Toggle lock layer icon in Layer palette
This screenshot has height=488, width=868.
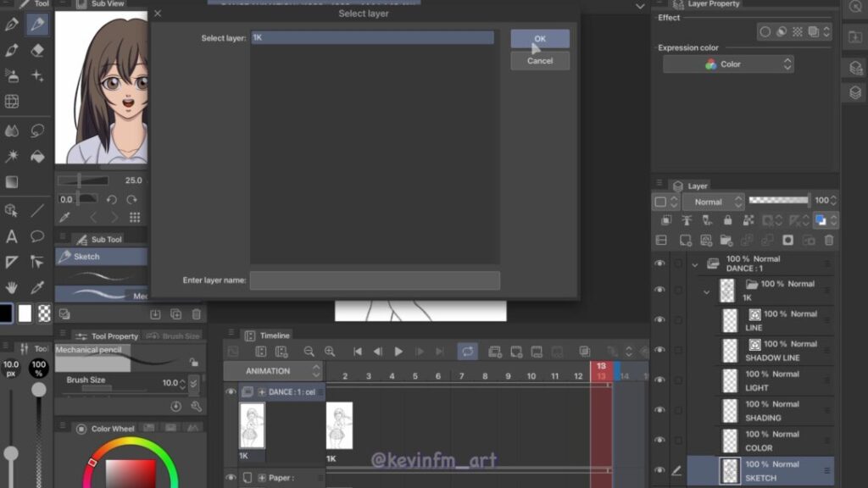[727, 220]
